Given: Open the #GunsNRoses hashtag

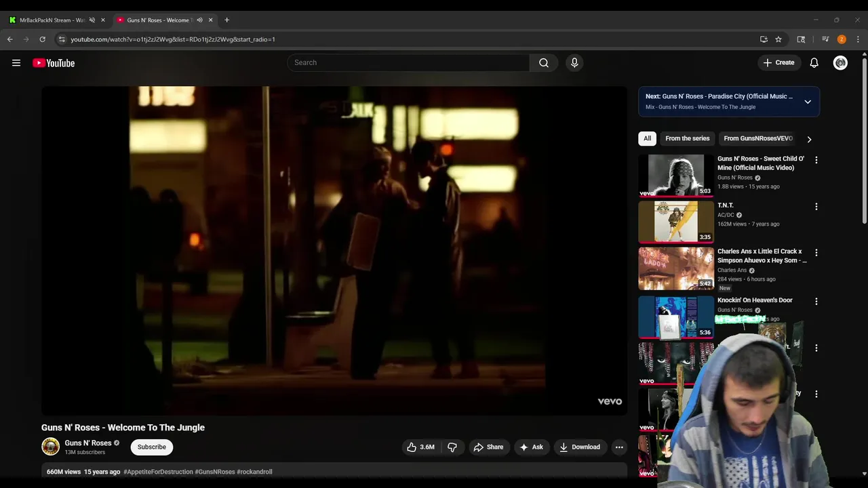Looking at the screenshot, I should [215, 472].
